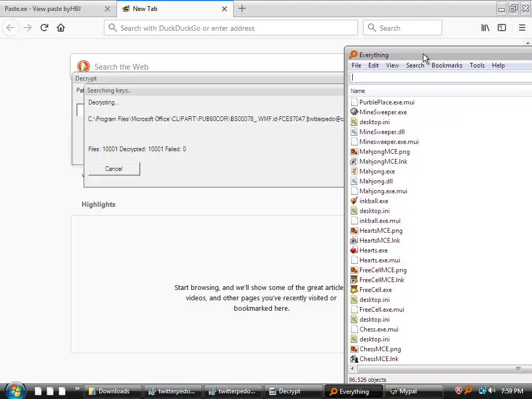
Task: Switch to Mypal taskbar button
Action: [x=414, y=391]
